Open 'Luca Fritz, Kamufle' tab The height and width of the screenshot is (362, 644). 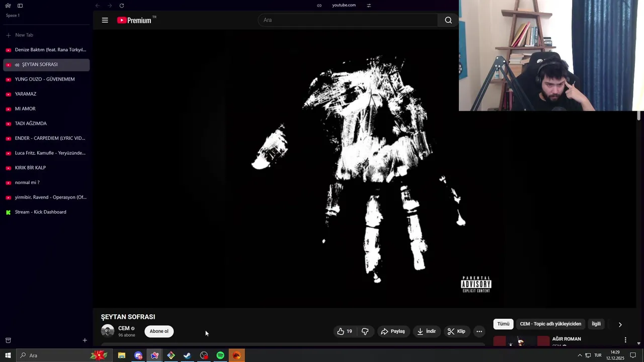click(46, 153)
